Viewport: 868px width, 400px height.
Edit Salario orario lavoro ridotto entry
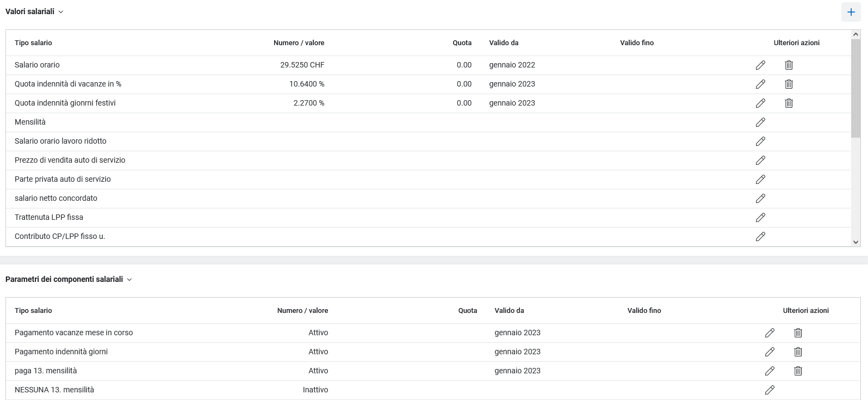point(760,141)
